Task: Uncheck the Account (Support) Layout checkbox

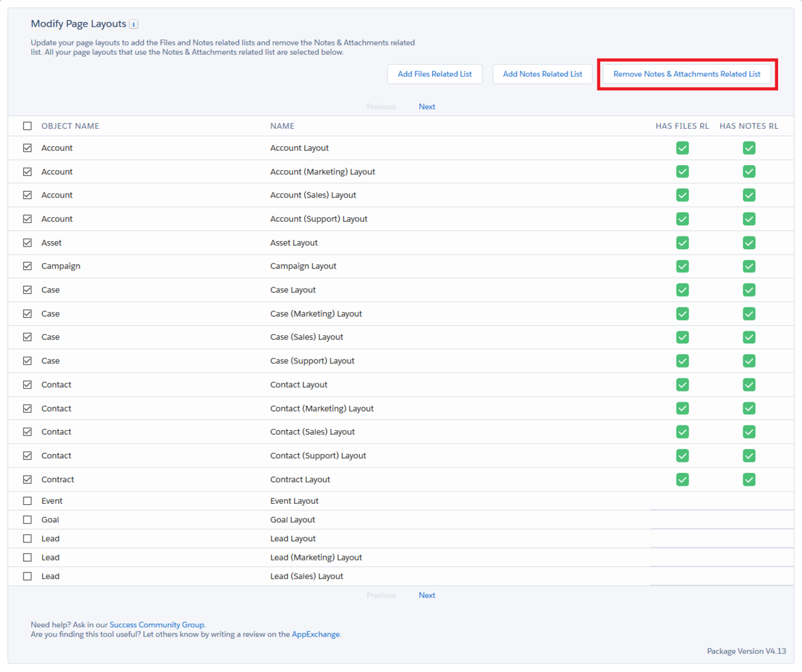Action: [27, 219]
